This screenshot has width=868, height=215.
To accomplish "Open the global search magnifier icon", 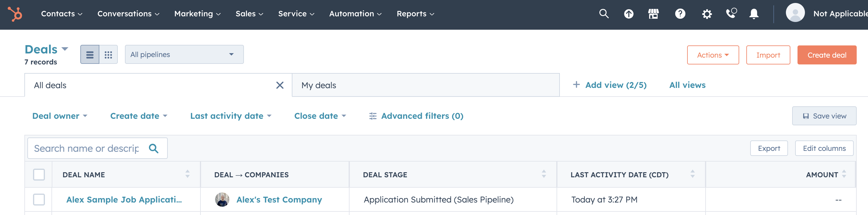I will tap(604, 14).
